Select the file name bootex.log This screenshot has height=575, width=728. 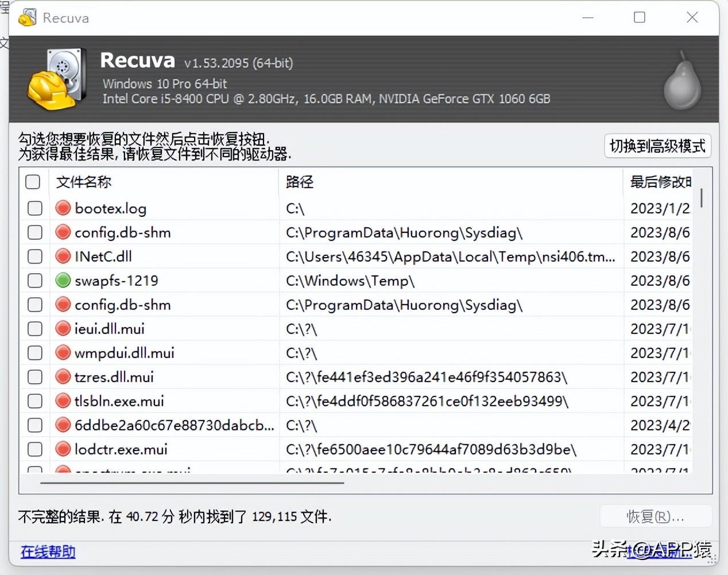(110, 208)
